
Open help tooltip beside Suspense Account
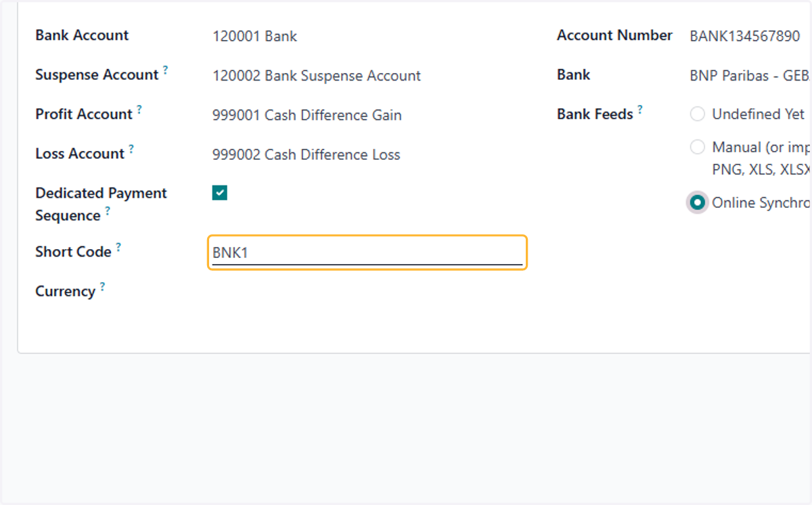pyautogui.click(x=166, y=70)
